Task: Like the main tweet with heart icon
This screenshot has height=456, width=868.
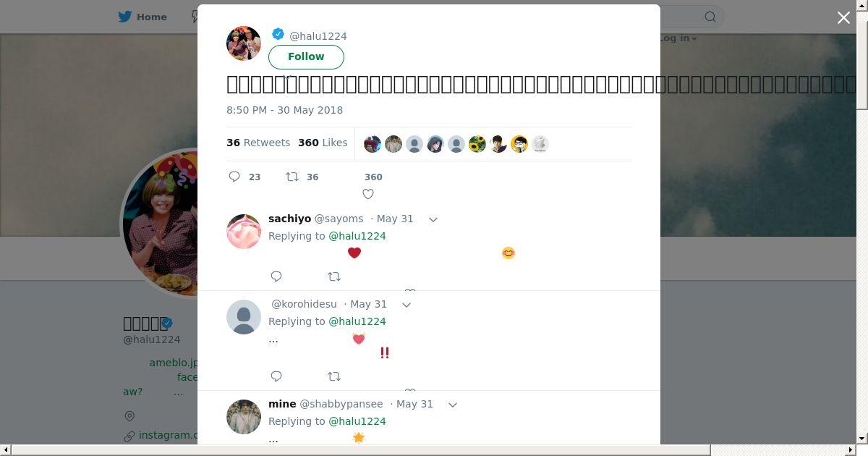Action: [368, 194]
